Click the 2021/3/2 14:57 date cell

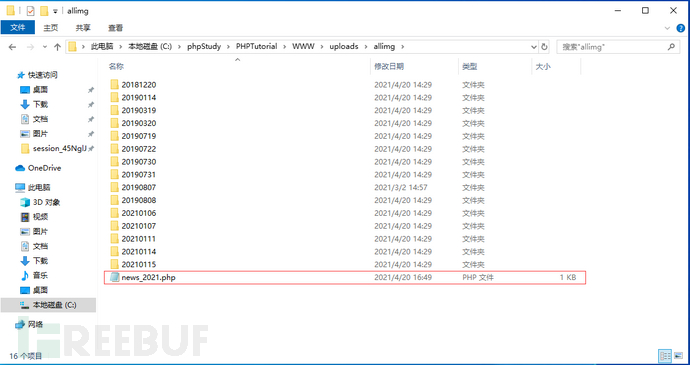point(401,187)
